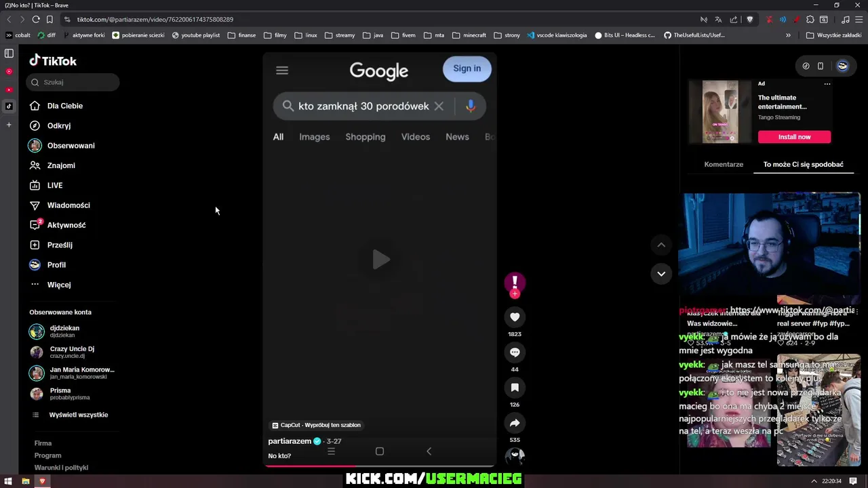Expand Wyświetl wszystkie followed accounts

coord(79,415)
